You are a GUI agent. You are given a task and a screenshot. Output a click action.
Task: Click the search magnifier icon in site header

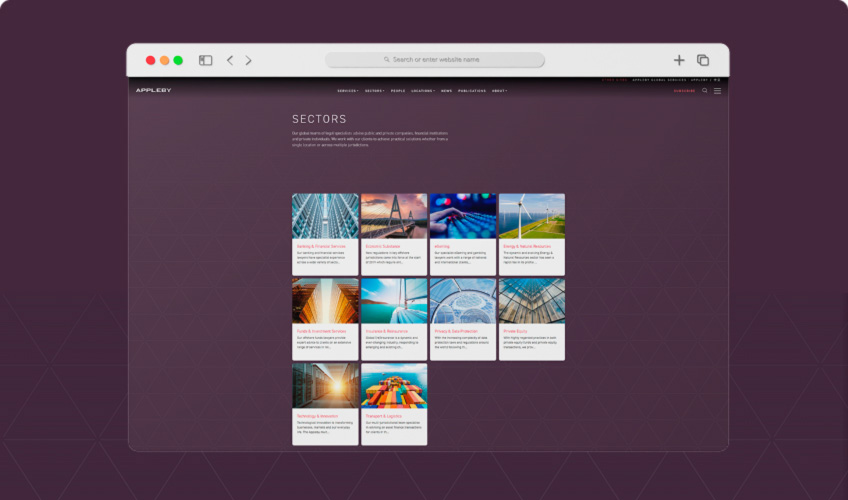704,91
